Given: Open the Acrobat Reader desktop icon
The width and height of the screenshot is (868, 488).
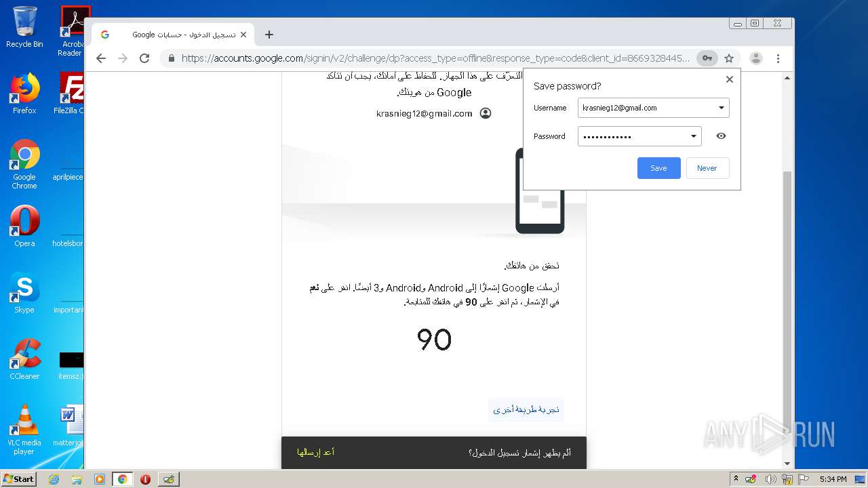Looking at the screenshot, I should point(73,31).
